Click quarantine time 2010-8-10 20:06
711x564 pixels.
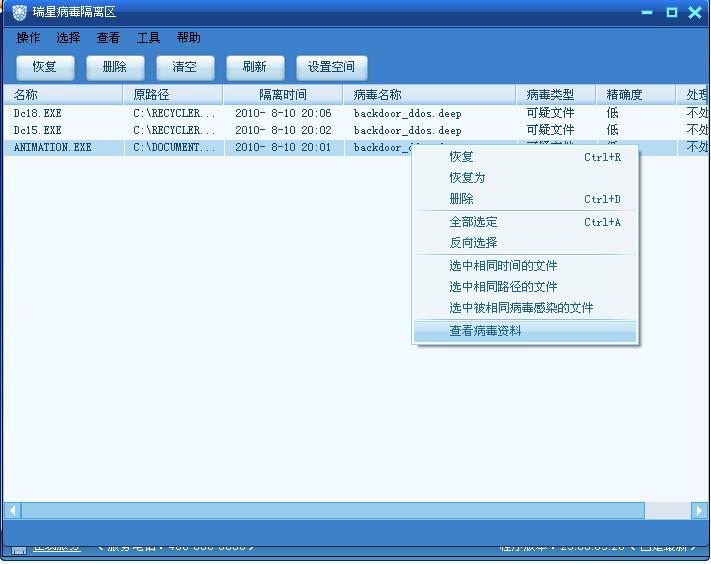coord(283,113)
